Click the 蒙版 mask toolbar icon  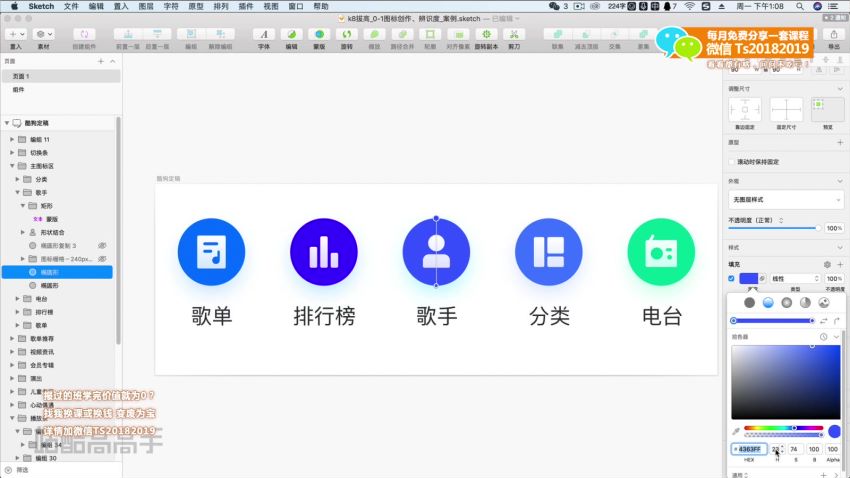click(319, 34)
